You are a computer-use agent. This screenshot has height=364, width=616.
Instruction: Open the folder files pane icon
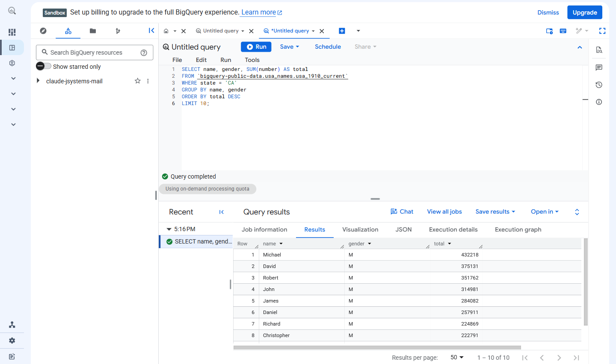[x=93, y=31]
